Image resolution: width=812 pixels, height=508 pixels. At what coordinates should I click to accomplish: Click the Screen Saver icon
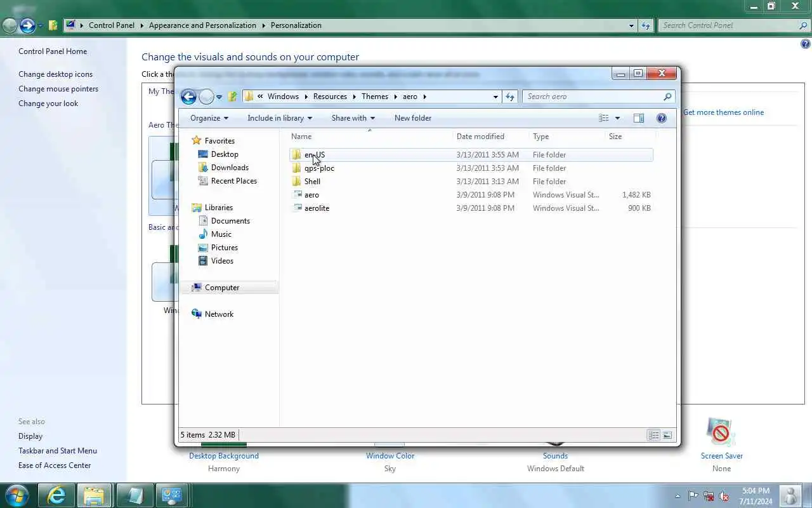pos(721,432)
